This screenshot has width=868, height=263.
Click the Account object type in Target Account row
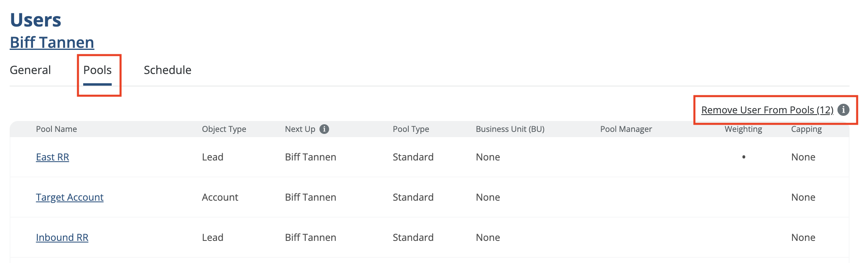[220, 197]
